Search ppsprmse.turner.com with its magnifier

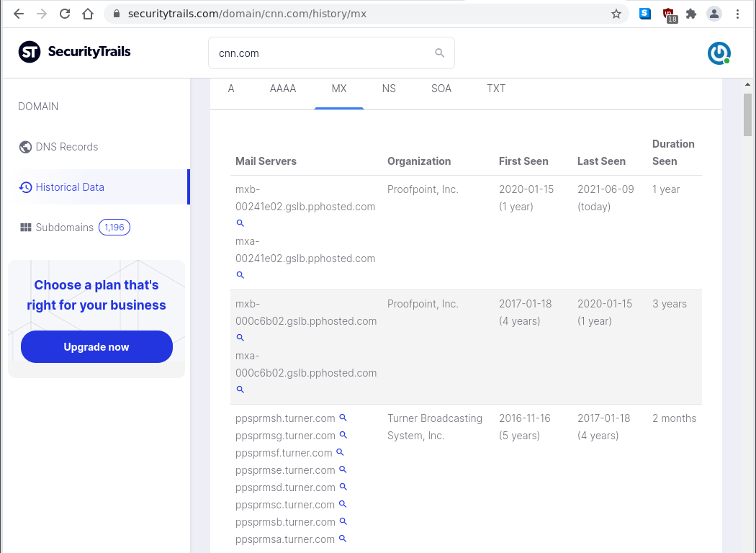tap(343, 469)
